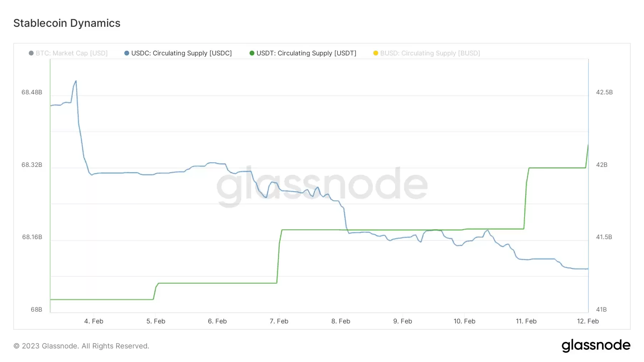The height and width of the screenshot is (362, 644).
Task: Click the glassnode logo at bottom right
Action: click(596, 346)
